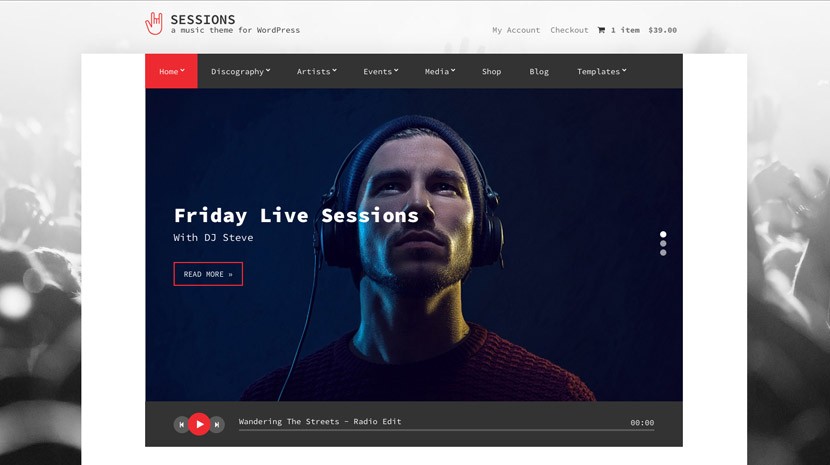Play the Wandering The Streets track
The image size is (830, 465).
[x=199, y=424]
